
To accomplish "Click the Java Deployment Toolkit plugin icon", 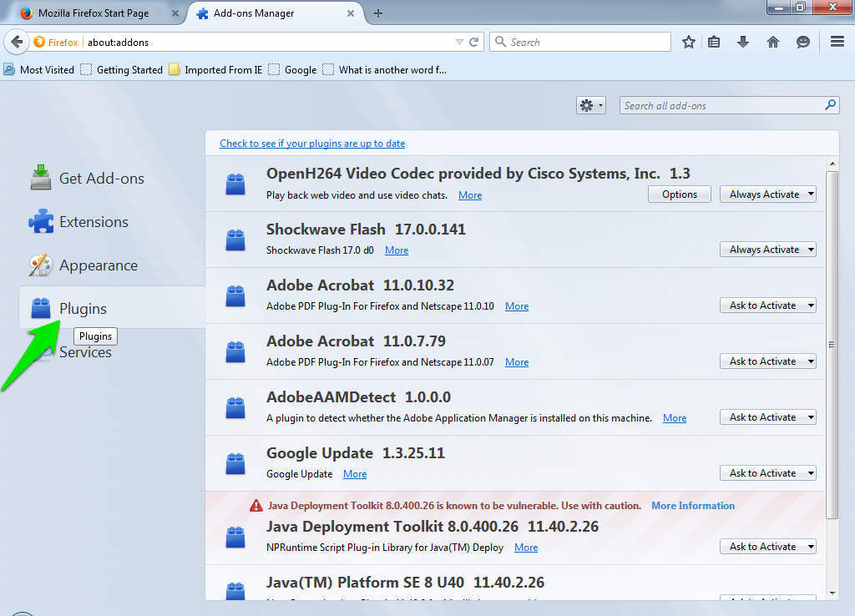I will point(235,537).
